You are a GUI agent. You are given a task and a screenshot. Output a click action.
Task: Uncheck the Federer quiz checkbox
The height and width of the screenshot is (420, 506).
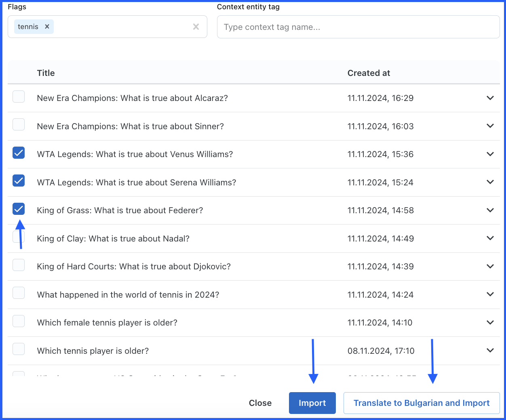pos(19,209)
